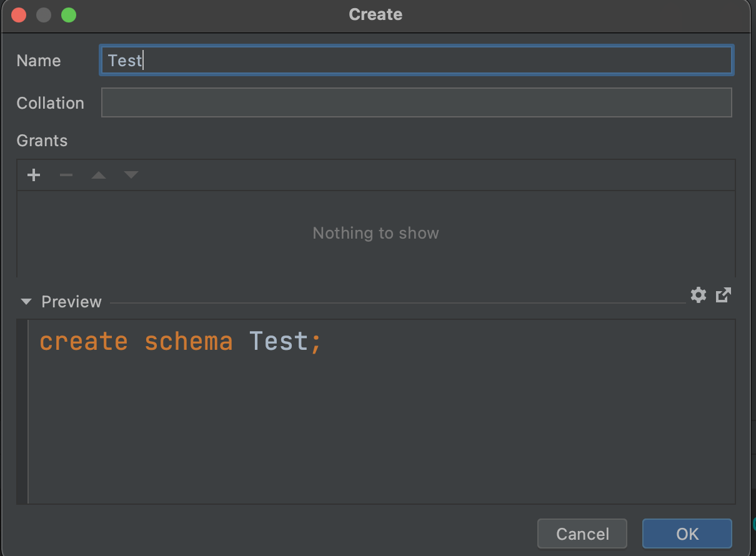
Task: Click the Preview section label
Action: click(x=71, y=302)
